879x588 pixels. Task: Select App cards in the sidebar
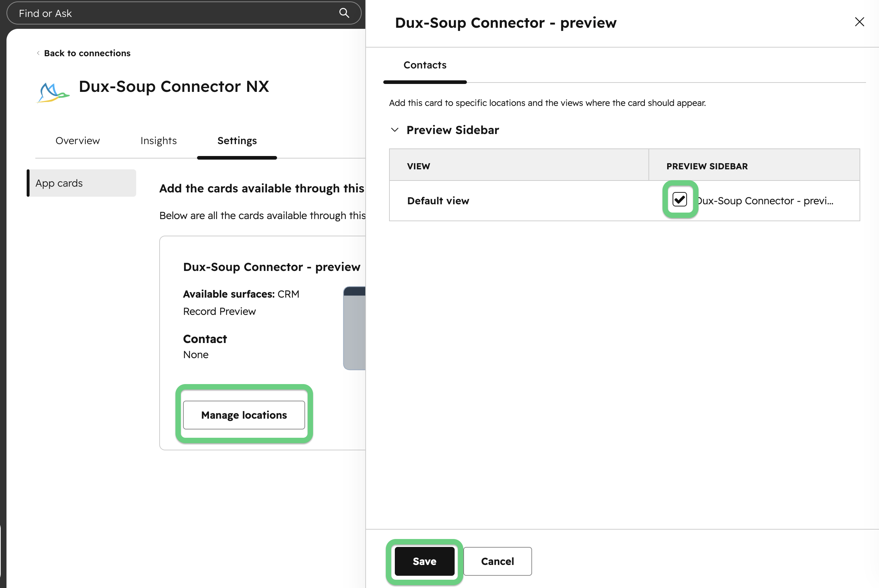[x=81, y=183]
